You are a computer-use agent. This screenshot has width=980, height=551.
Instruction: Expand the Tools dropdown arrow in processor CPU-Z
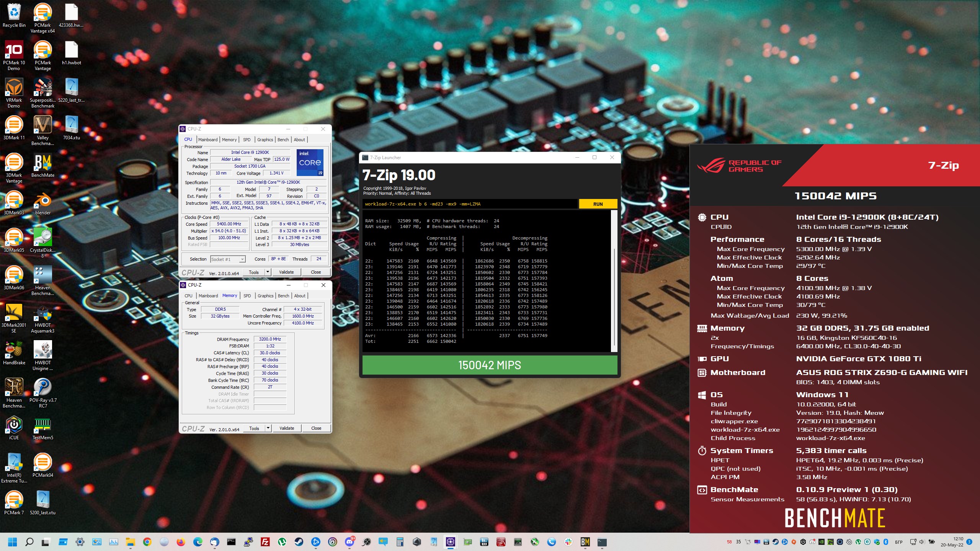tap(268, 272)
